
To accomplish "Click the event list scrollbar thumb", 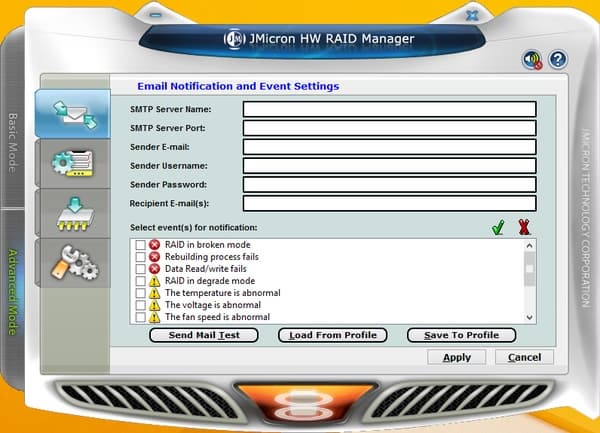I will click(x=530, y=269).
